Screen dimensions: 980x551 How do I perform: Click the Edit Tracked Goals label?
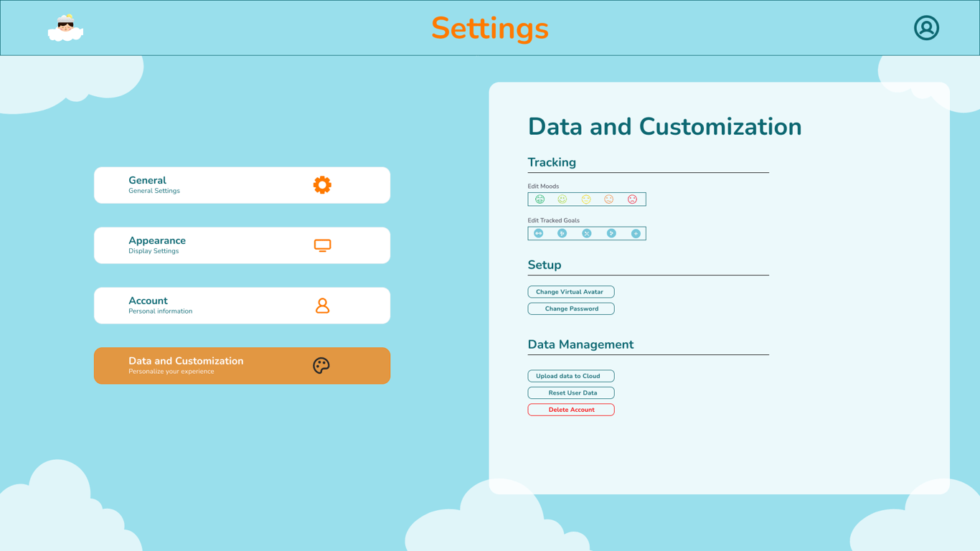click(x=554, y=220)
